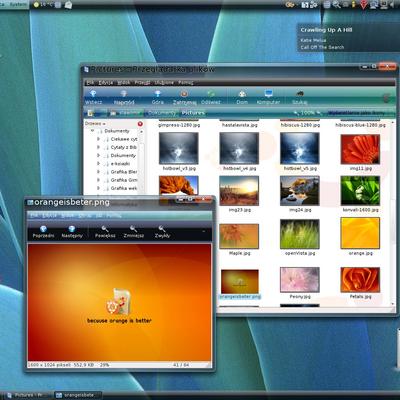Open the Przejdź menu in the Pictures window

(x=142, y=82)
